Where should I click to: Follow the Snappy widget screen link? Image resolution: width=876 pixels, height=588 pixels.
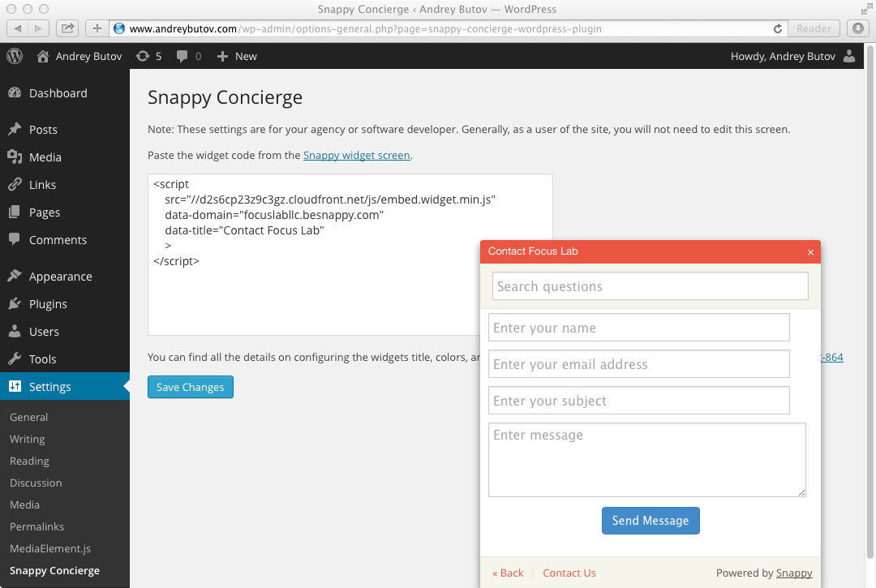356,155
